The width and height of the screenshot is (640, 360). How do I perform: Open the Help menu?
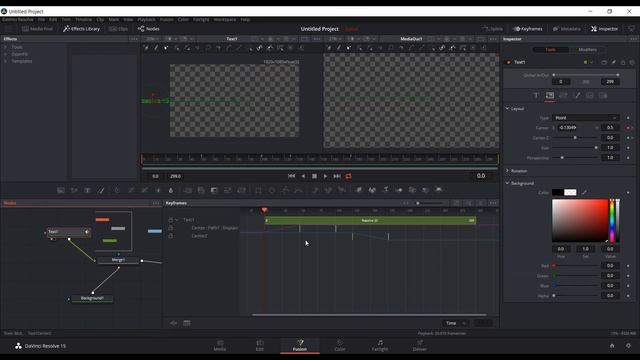click(245, 19)
